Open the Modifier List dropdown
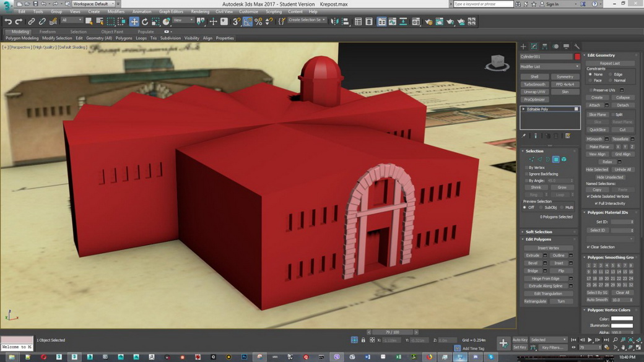This screenshot has height=362, width=644. [x=549, y=66]
